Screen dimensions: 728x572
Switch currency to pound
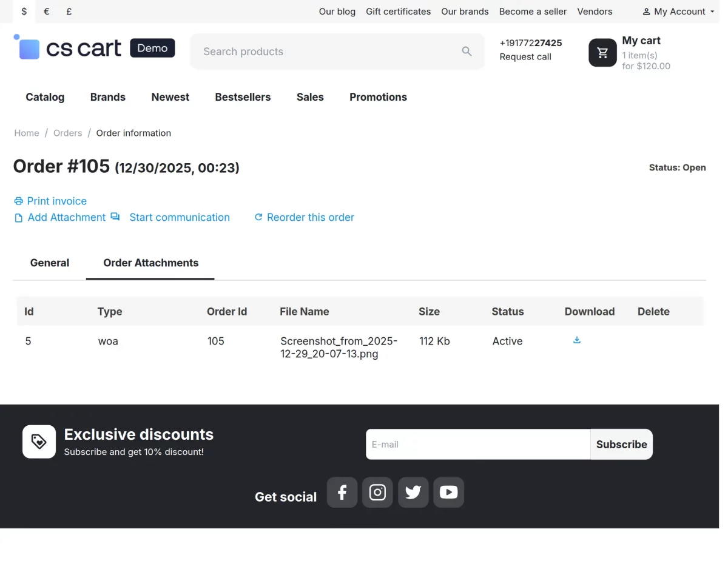69,12
